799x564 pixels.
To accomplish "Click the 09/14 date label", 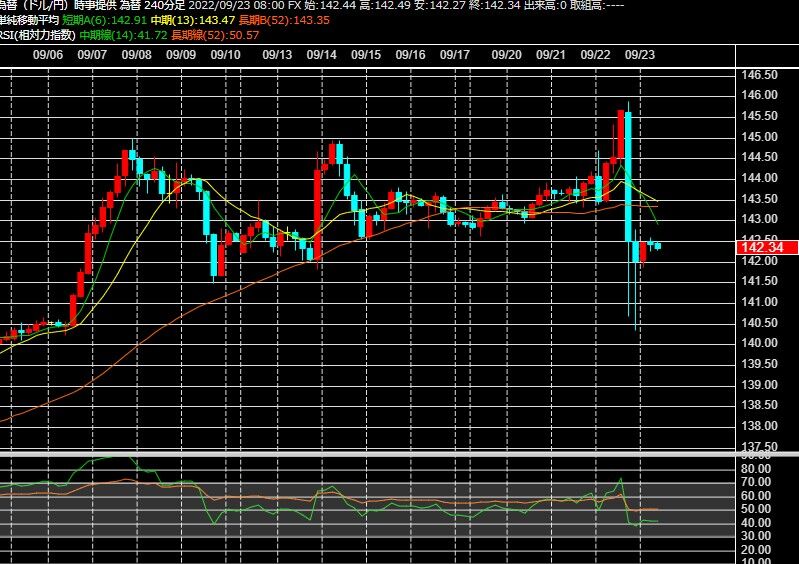I will pos(322,55).
